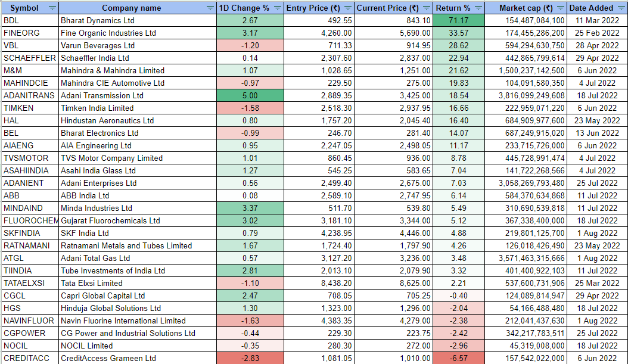Select the Varun Beverages Ltd cell
The width and height of the screenshot is (628, 364).
(138, 46)
